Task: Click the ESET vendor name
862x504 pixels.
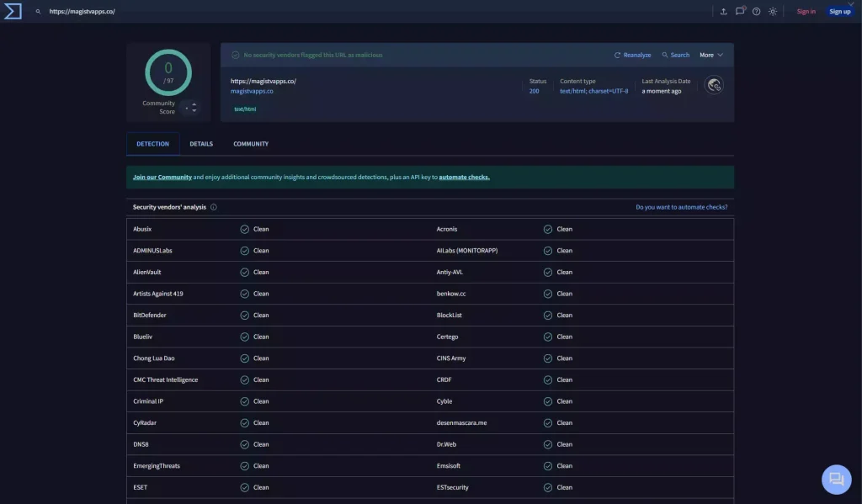Action: point(141,487)
